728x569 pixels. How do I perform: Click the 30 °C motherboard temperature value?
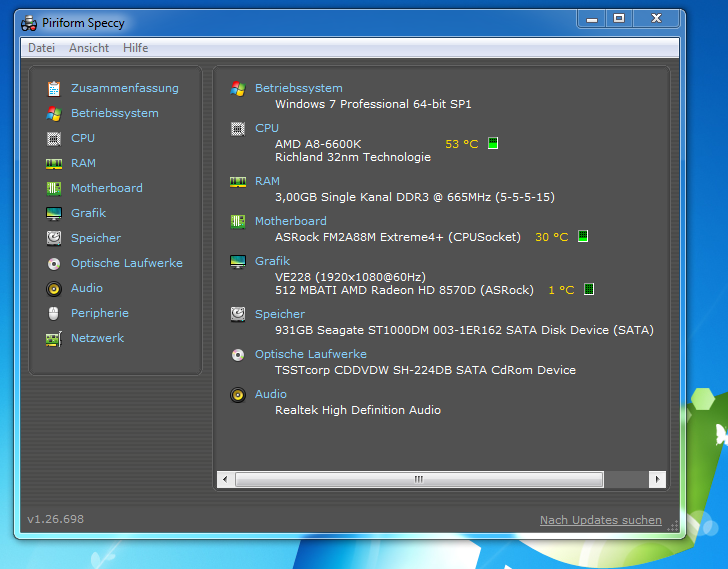(x=552, y=237)
